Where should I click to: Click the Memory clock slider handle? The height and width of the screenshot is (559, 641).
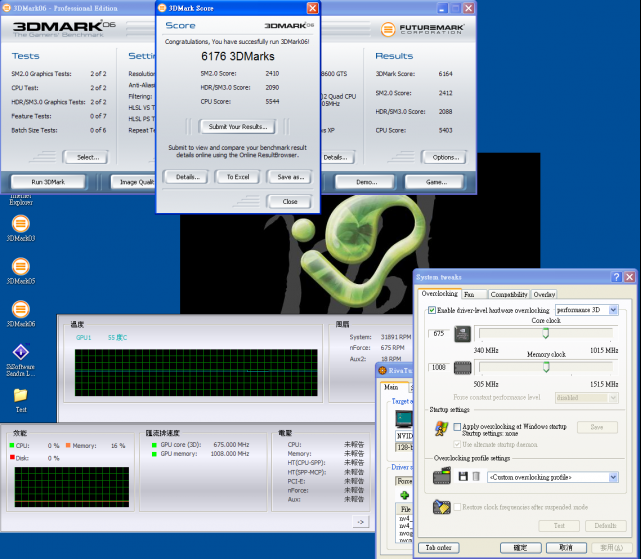tap(546, 367)
